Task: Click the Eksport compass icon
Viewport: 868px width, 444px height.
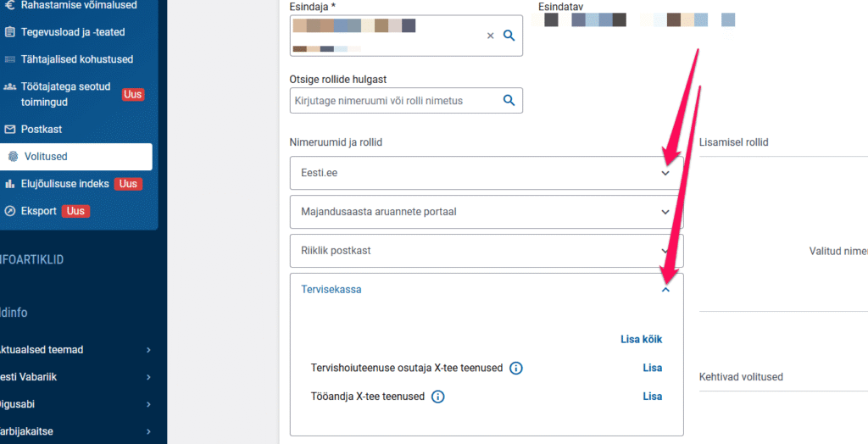Action: point(9,211)
